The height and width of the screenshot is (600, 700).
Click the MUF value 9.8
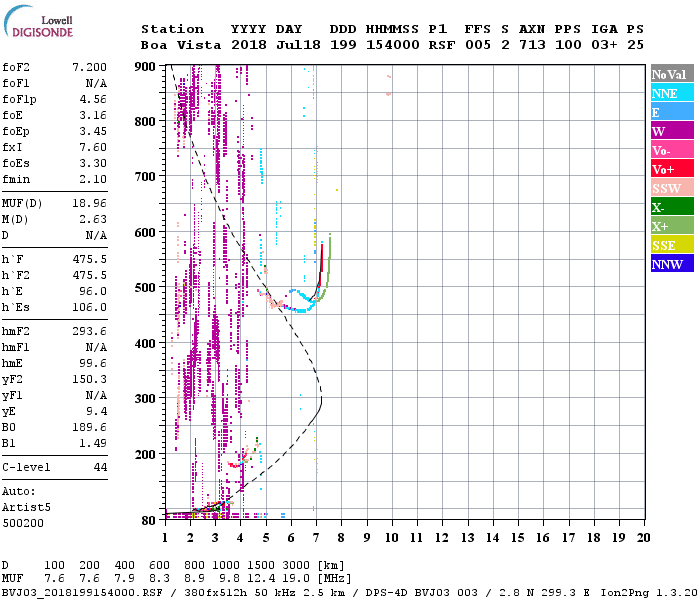pyautogui.click(x=229, y=579)
